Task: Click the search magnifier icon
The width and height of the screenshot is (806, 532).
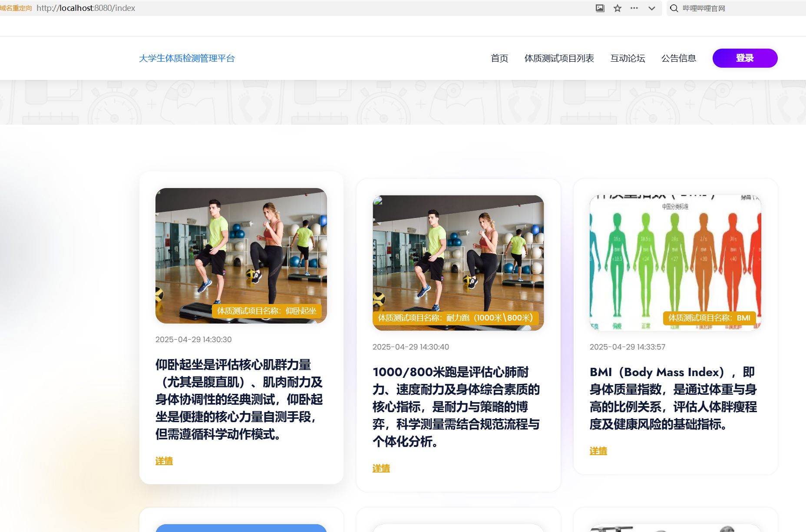Action: [674, 8]
